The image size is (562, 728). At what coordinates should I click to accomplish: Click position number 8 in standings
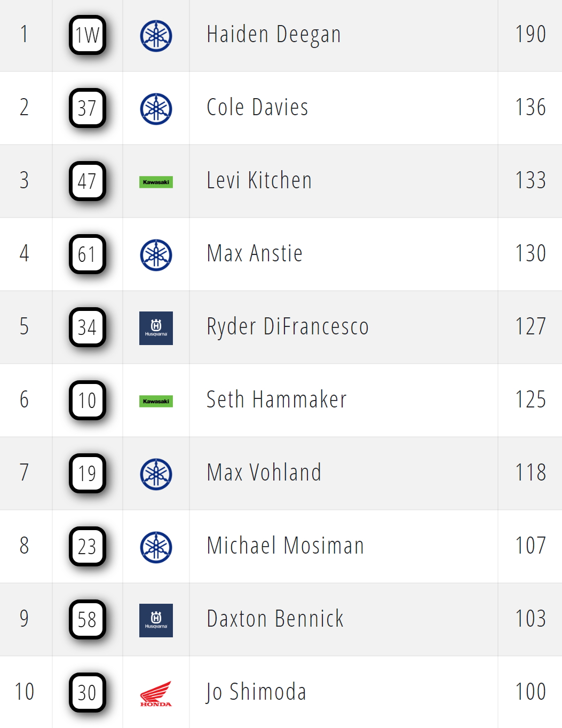[x=25, y=546]
